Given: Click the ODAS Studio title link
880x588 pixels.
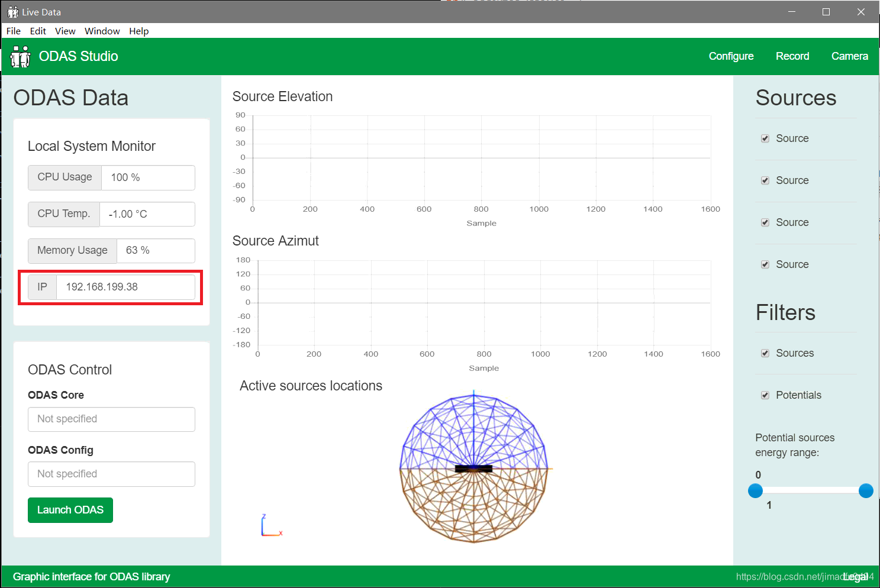Looking at the screenshot, I should tap(79, 56).
